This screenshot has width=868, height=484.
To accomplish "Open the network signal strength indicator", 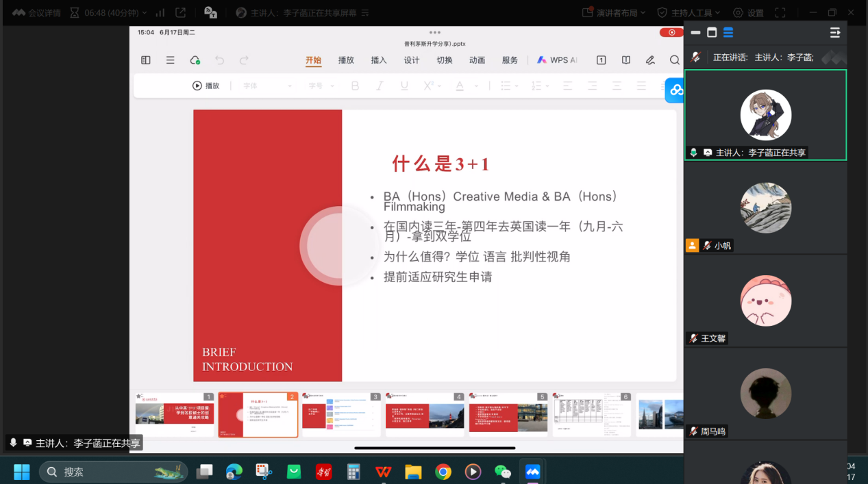I will [x=160, y=12].
